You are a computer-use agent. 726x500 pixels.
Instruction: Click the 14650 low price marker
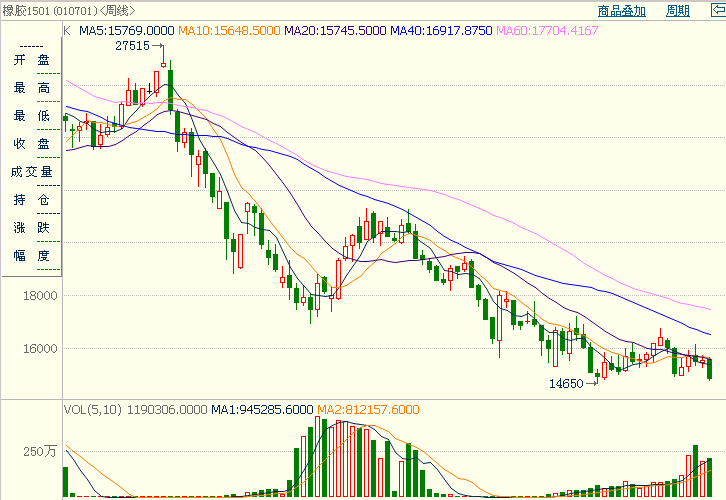click(565, 383)
